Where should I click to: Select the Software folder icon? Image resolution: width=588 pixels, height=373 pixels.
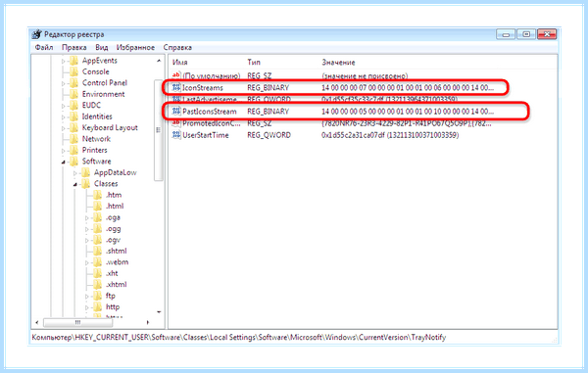tap(74, 162)
